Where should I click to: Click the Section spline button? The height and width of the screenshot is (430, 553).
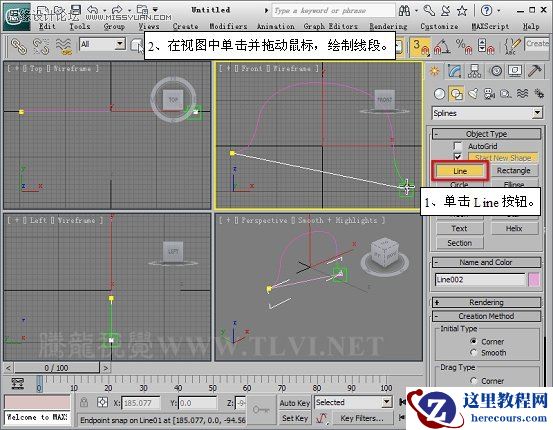point(460,243)
